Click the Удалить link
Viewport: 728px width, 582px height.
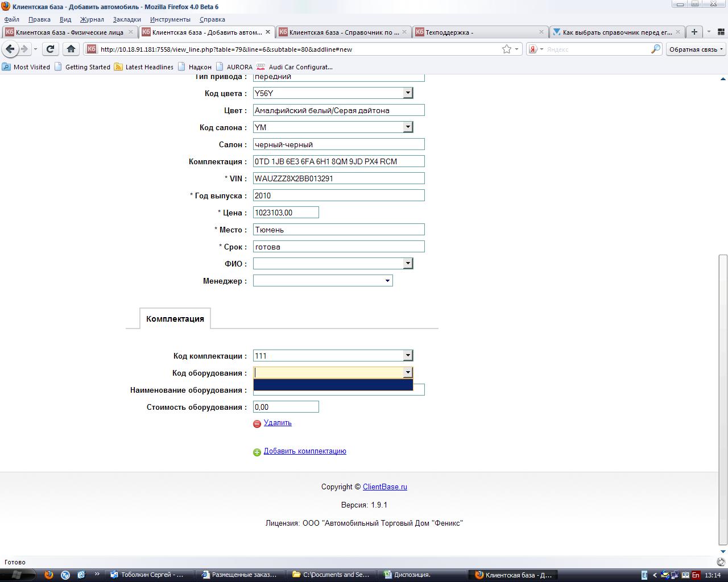(278, 423)
